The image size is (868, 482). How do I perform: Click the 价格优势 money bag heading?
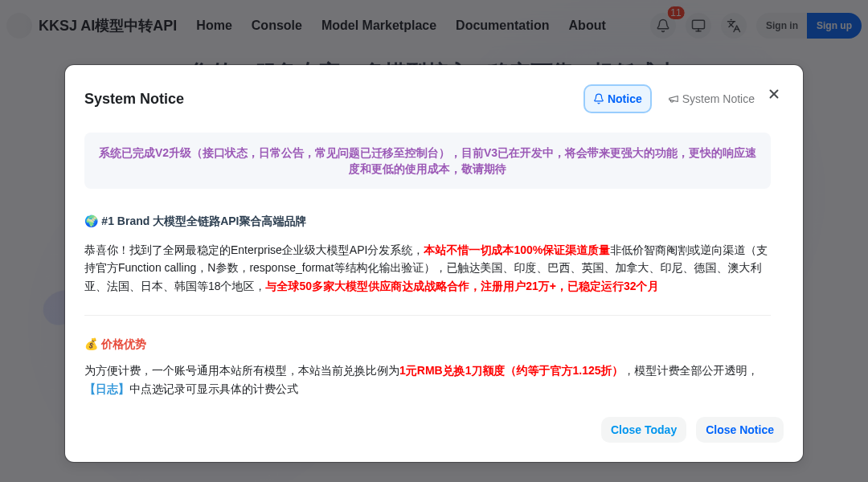tap(116, 344)
